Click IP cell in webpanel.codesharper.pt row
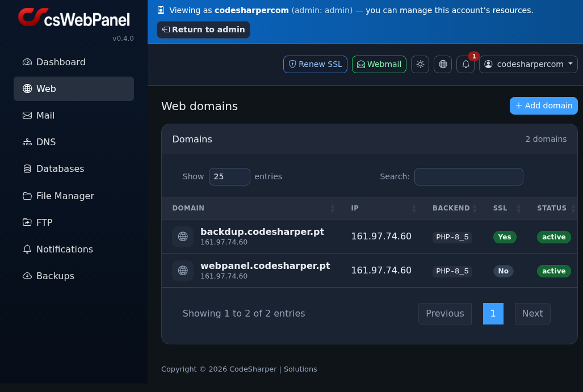 click(381, 271)
